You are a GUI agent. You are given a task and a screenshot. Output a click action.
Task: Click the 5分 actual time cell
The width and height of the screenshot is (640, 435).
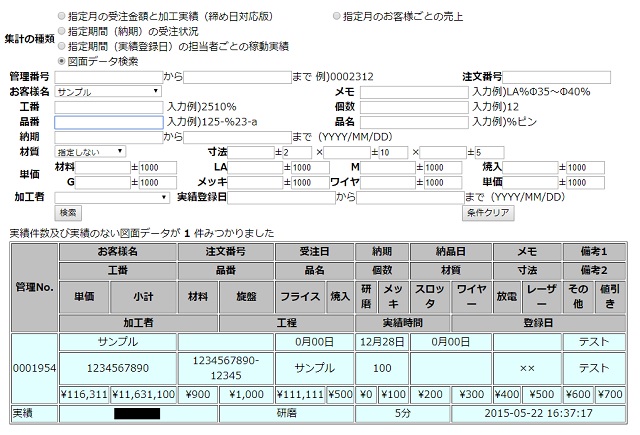coord(403,413)
